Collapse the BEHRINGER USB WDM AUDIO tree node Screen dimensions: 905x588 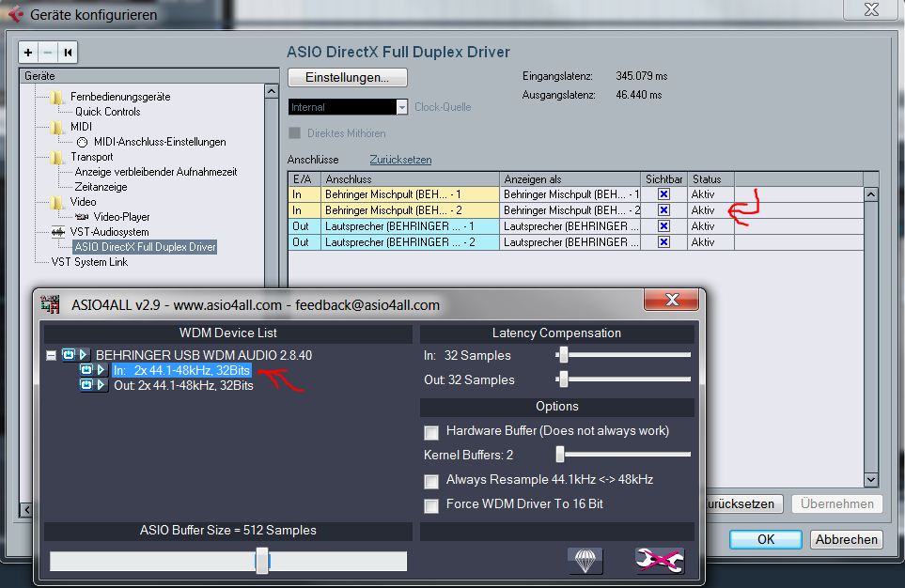(51, 355)
